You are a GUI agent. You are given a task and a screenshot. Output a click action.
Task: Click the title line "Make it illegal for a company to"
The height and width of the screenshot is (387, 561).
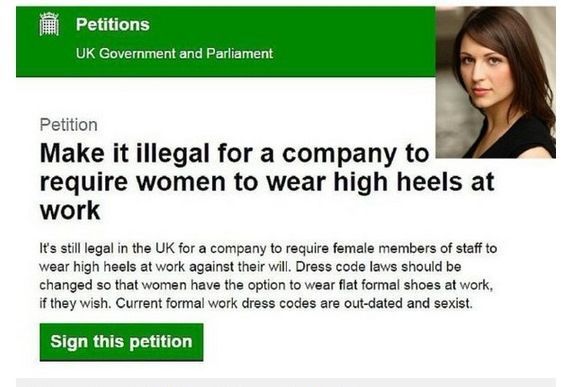click(x=234, y=154)
